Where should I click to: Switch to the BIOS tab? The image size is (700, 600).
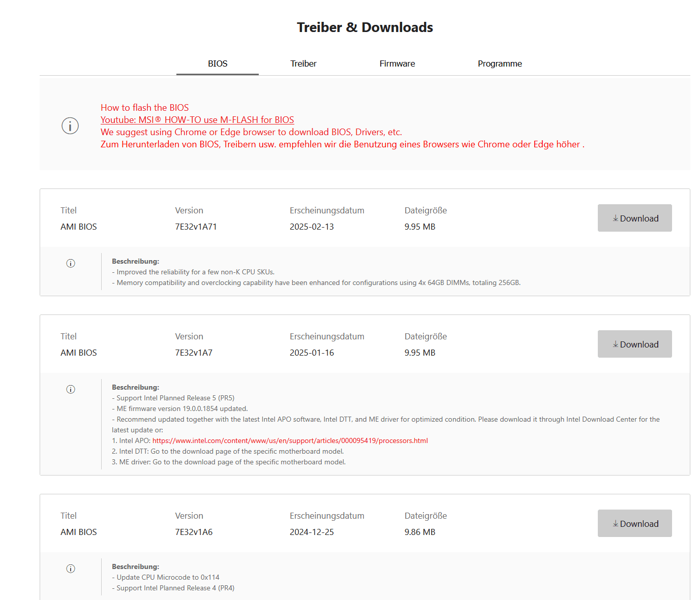218,64
